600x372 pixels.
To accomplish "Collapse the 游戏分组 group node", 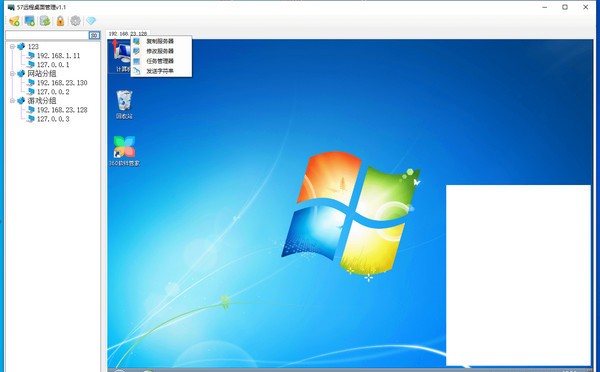I will 12,101.
